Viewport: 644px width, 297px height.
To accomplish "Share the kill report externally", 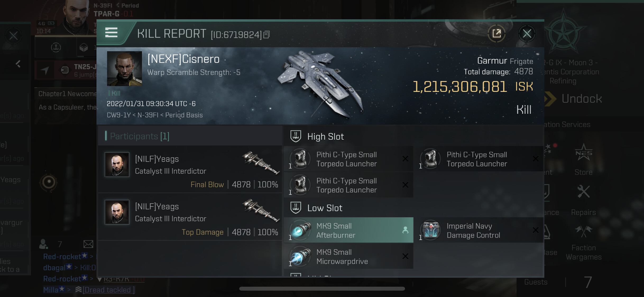I will (x=496, y=34).
